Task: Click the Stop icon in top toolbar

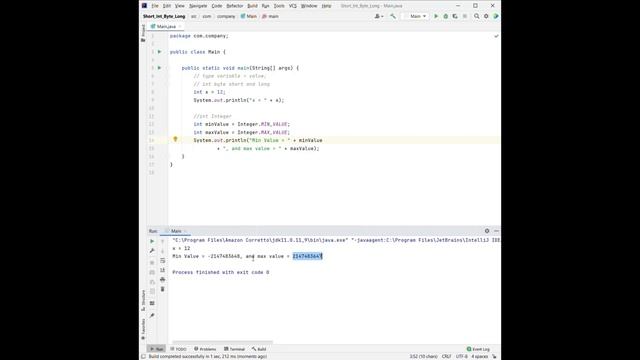Action: pos(464,16)
